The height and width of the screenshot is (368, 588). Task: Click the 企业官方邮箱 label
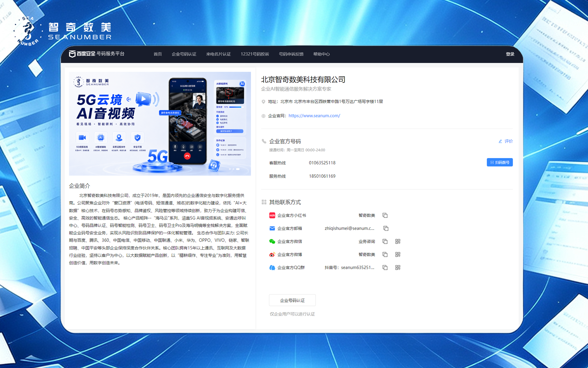coord(289,228)
